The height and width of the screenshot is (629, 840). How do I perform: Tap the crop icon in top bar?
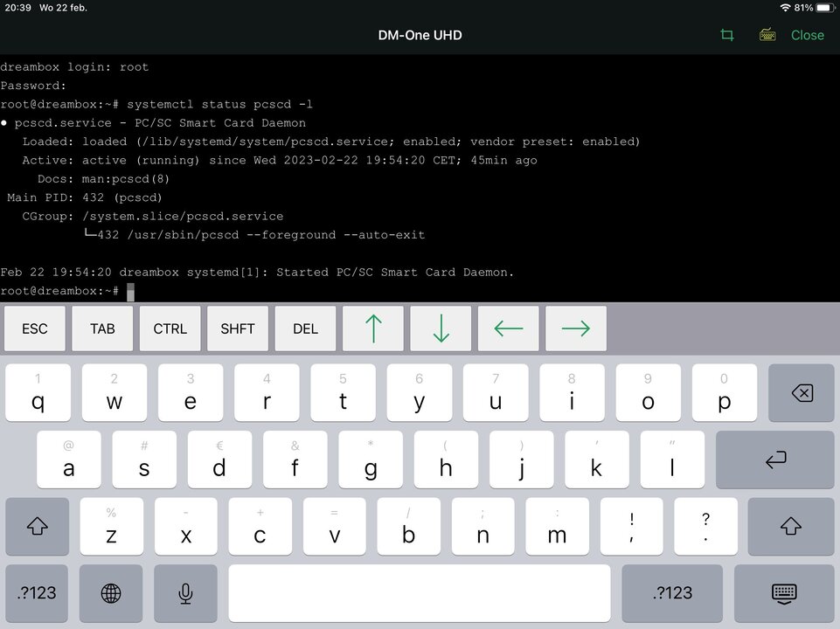[726, 35]
